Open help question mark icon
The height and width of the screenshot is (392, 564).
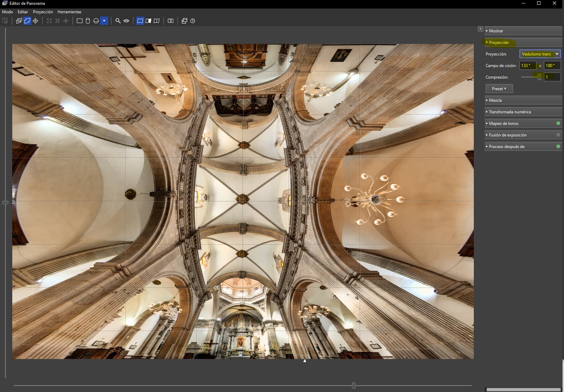click(x=193, y=21)
